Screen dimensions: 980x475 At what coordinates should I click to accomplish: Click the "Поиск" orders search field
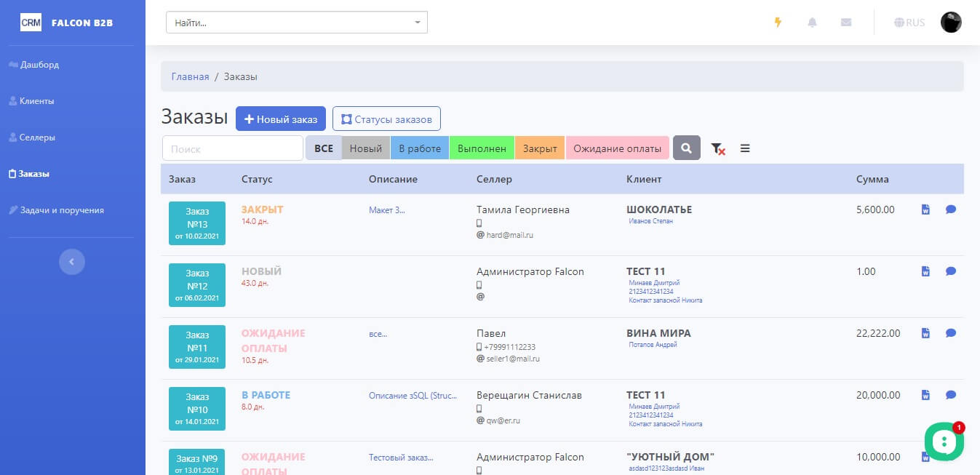click(232, 148)
